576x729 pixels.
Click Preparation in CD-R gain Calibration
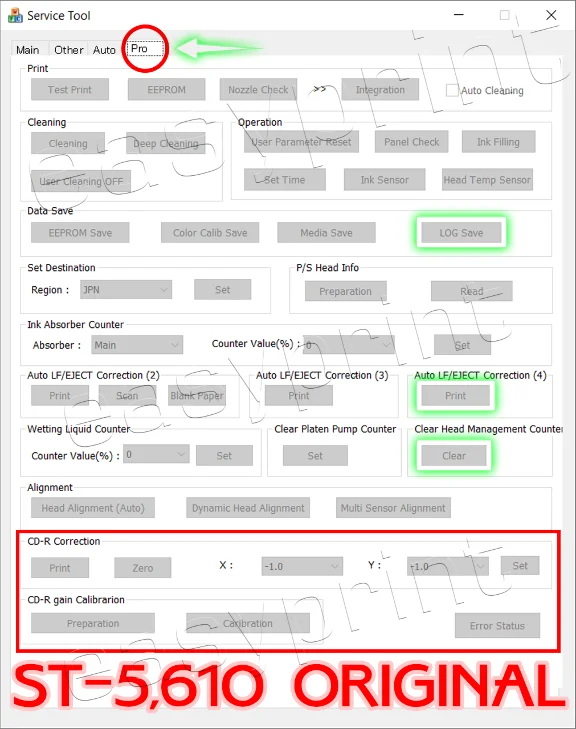(x=93, y=623)
